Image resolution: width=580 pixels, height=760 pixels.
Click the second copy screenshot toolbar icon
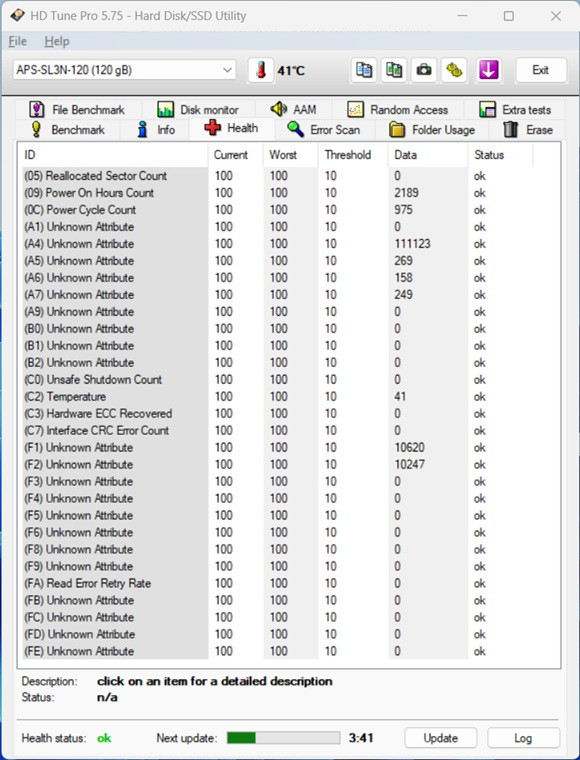tap(394, 71)
